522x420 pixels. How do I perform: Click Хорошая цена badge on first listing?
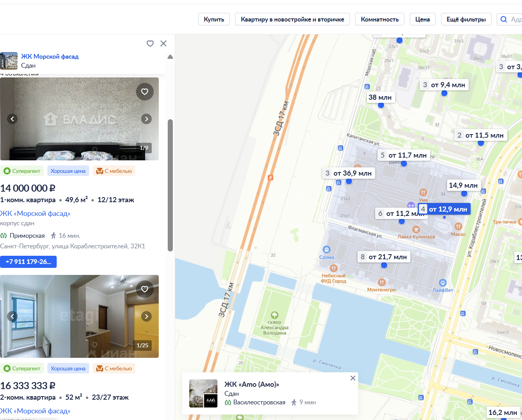coord(68,171)
